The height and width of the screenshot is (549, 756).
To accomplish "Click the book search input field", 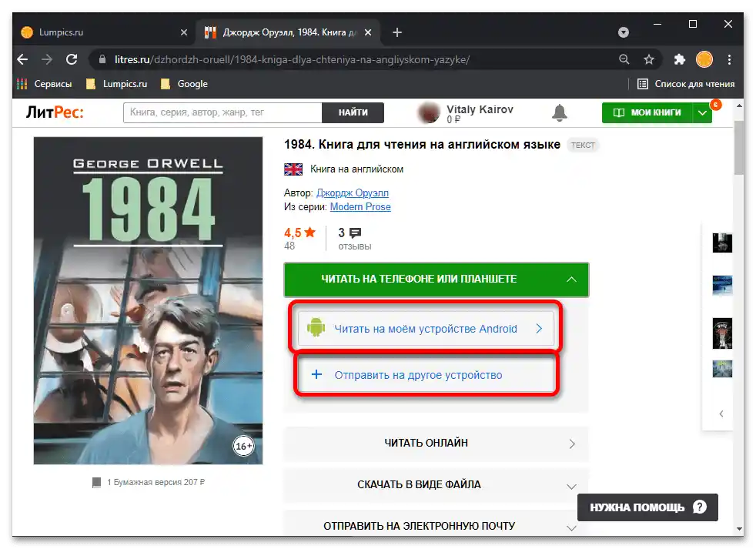I will pyautogui.click(x=222, y=112).
